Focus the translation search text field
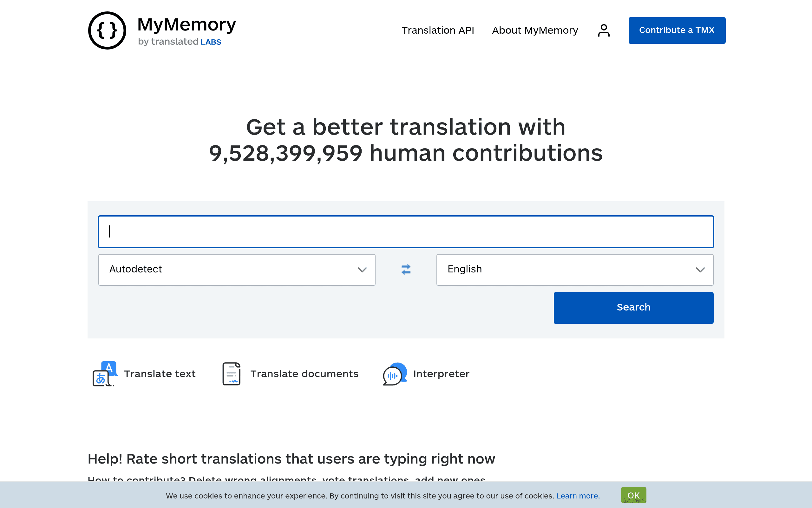The width and height of the screenshot is (812, 508). (x=406, y=232)
